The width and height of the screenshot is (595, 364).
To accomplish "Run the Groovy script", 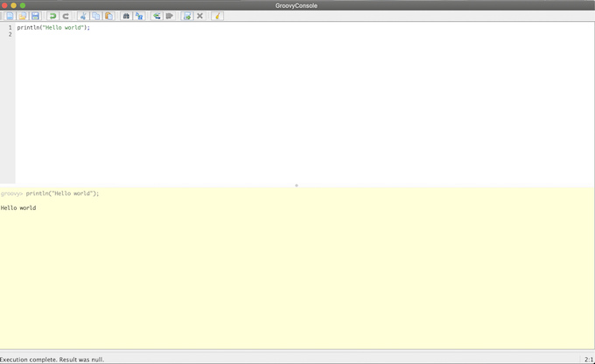I will (186, 16).
